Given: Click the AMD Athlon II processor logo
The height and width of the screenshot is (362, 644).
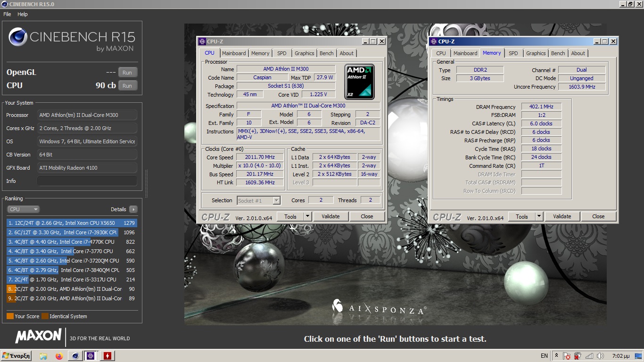Looking at the screenshot, I should coord(360,82).
